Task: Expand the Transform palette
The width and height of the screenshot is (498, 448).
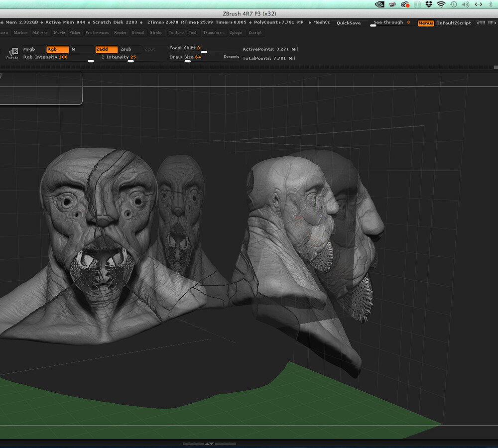Action: [214, 33]
